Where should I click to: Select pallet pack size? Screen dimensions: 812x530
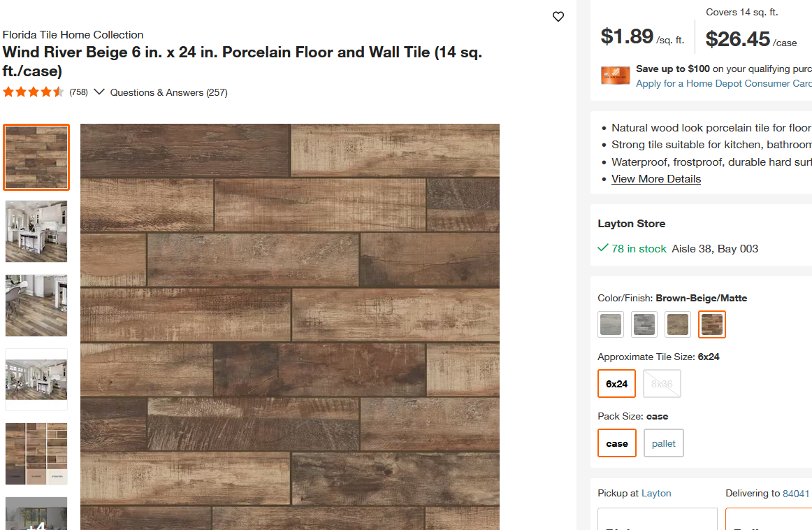tap(663, 443)
